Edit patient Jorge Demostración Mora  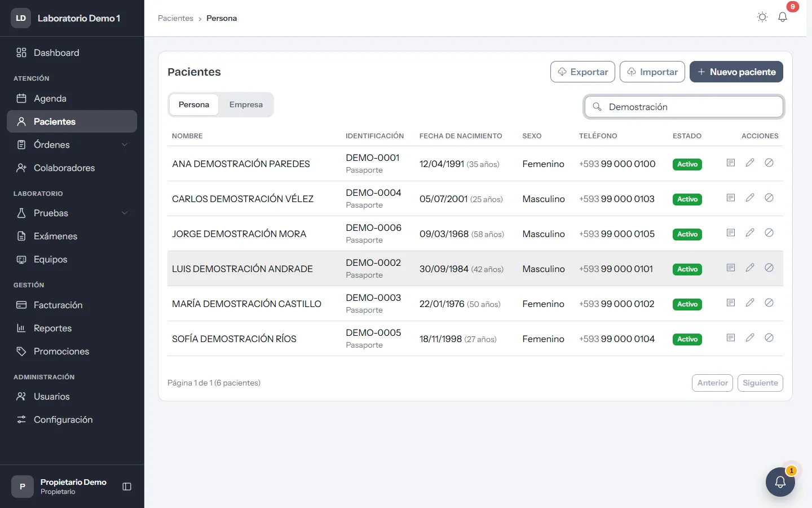click(750, 233)
